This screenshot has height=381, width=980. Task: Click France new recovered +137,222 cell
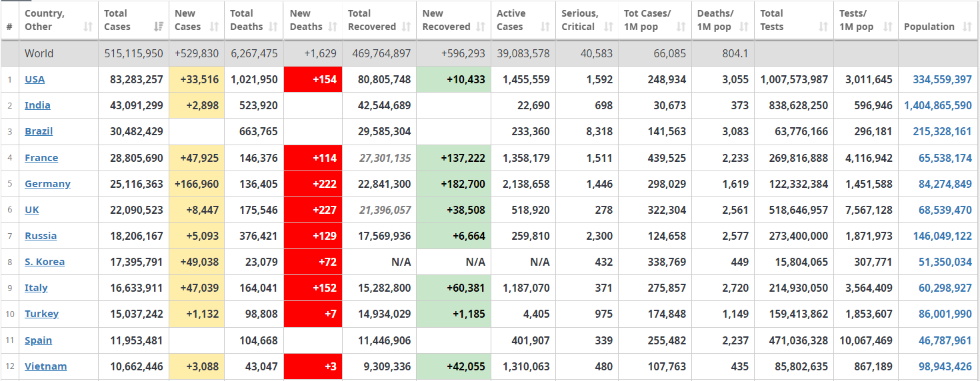click(x=453, y=158)
